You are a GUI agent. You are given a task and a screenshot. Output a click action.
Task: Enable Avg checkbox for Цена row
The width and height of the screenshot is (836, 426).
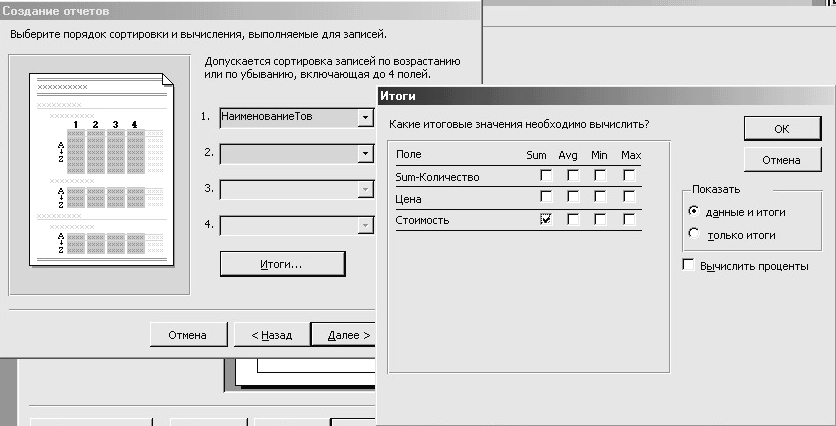click(x=573, y=197)
